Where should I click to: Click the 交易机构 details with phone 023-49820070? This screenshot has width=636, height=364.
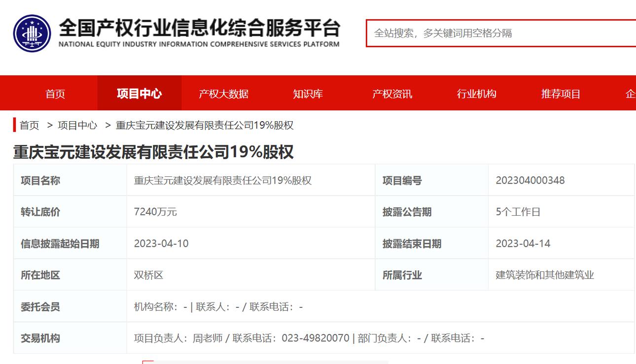(381, 338)
